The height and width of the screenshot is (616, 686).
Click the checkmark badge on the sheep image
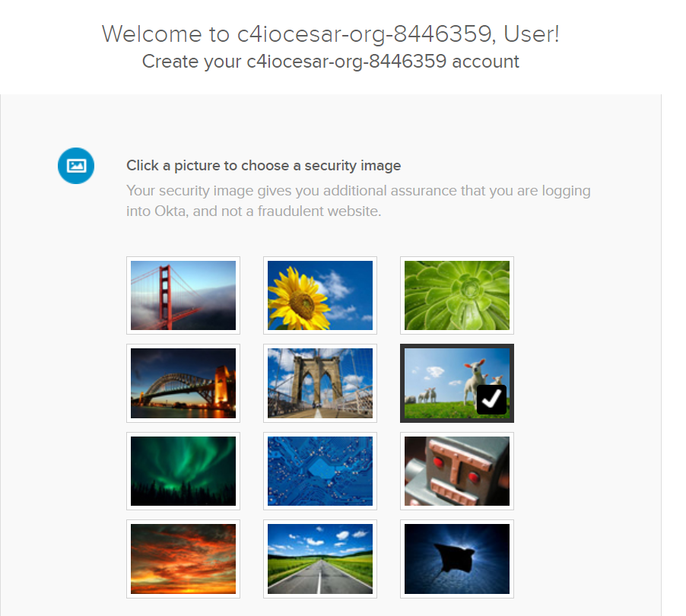[x=492, y=399]
